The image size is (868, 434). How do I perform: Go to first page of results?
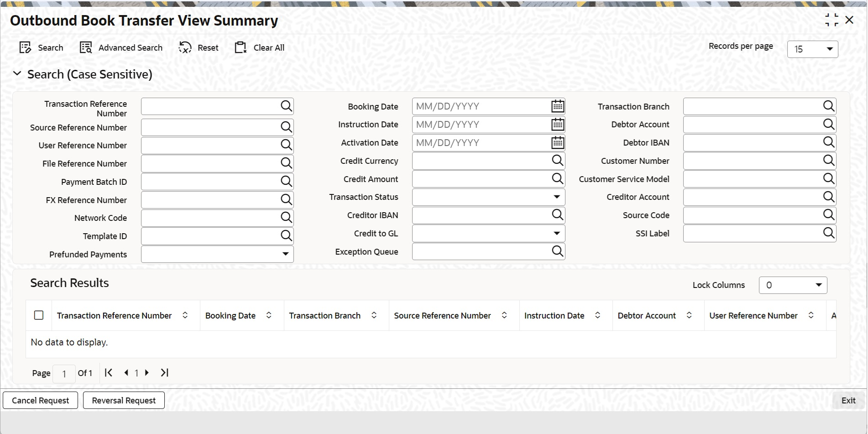point(108,373)
